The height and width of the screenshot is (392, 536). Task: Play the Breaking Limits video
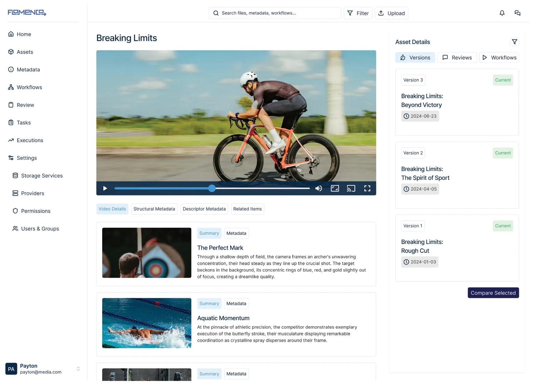105,188
